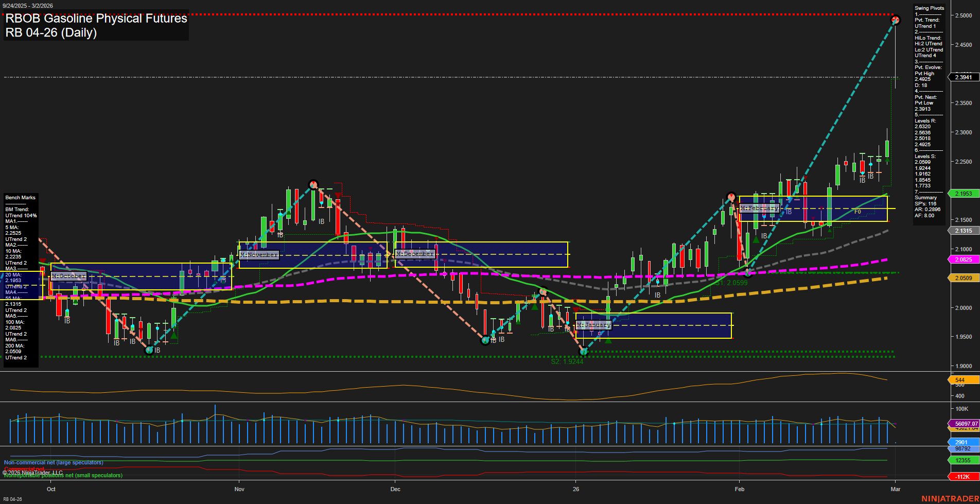Click the NinjaTrader logo
The height and width of the screenshot is (504, 980).
pyautogui.click(x=950, y=498)
